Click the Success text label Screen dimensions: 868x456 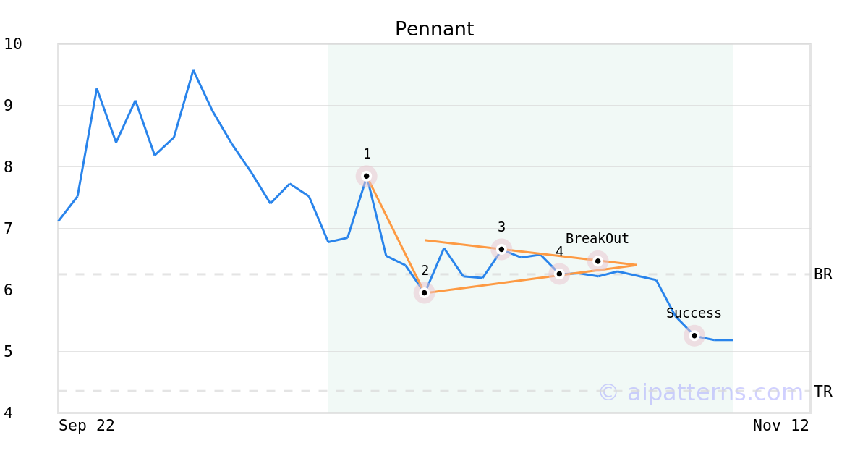point(694,313)
